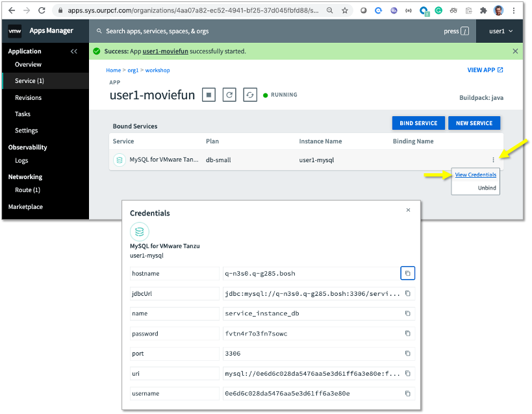Select Unbind from the menu
This screenshot has width=532, height=414.
pos(487,188)
